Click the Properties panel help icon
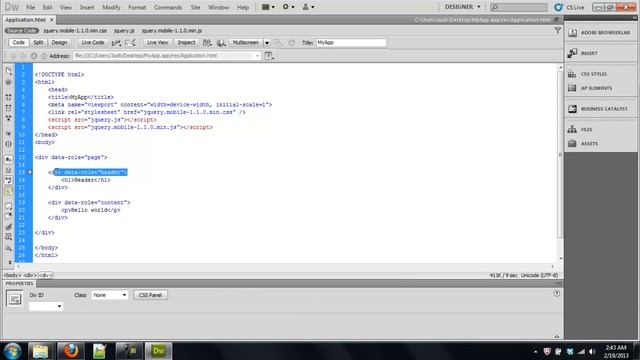 coord(557,293)
